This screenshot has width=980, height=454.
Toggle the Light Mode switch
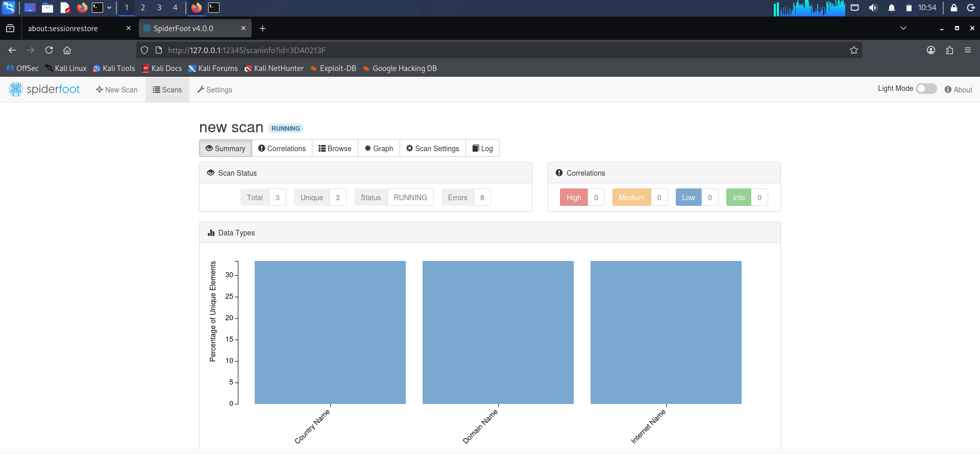pyautogui.click(x=926, y=88)
